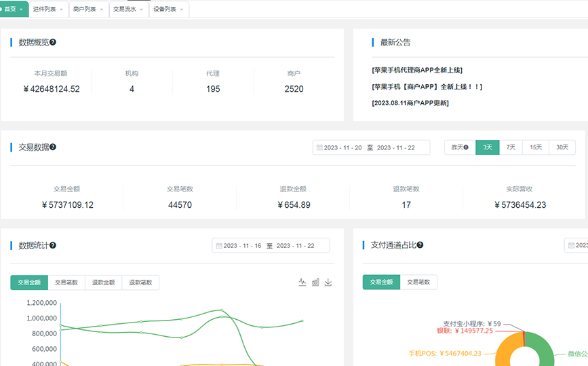Close the 进件列表 tab

(62, 10)
